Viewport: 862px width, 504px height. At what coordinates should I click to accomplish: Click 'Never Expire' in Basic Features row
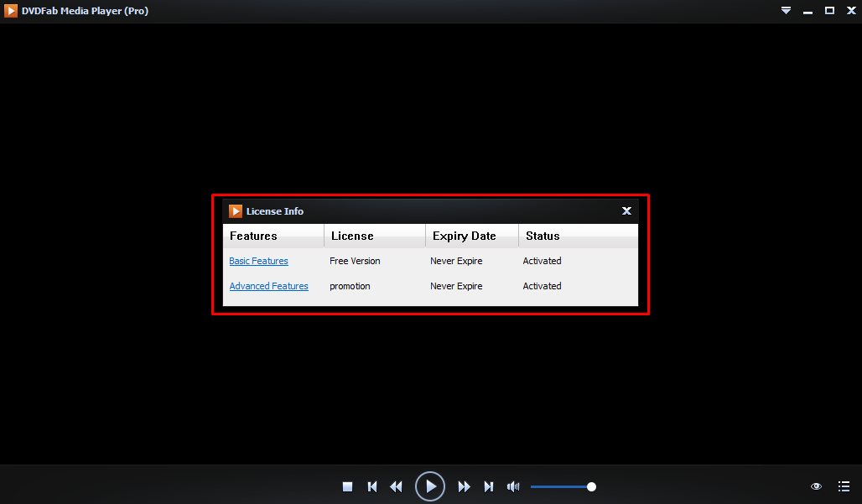(456, 261)
